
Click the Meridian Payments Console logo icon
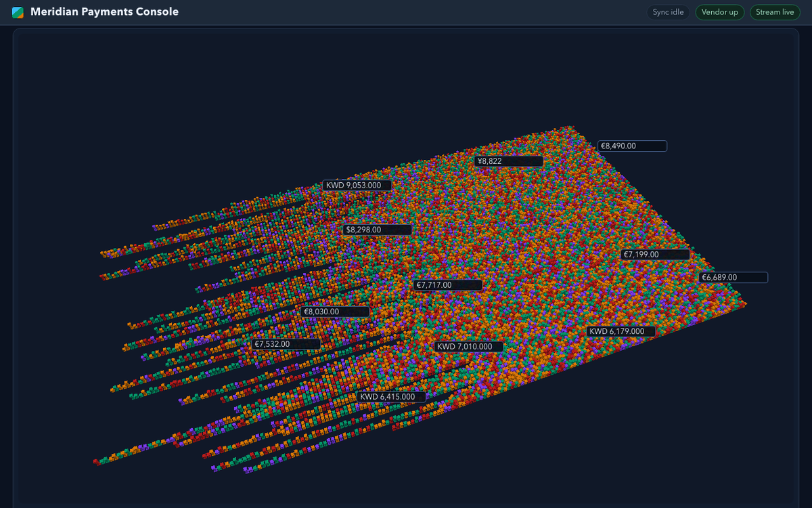[18, 12]
